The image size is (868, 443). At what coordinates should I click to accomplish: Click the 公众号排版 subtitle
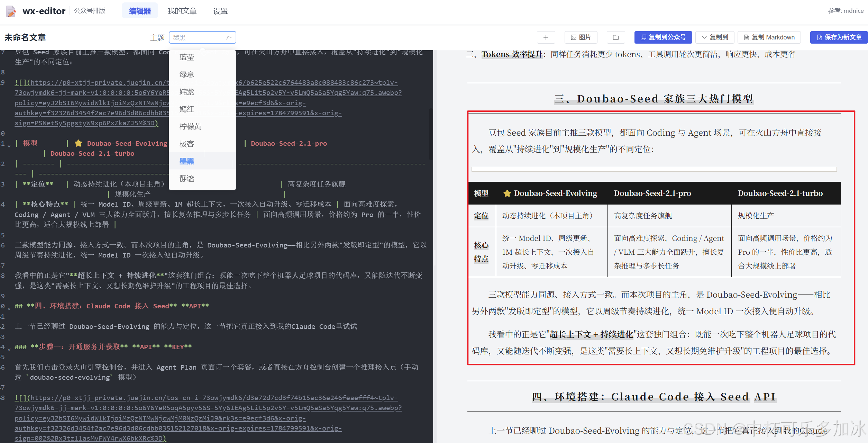pos(90,11)
